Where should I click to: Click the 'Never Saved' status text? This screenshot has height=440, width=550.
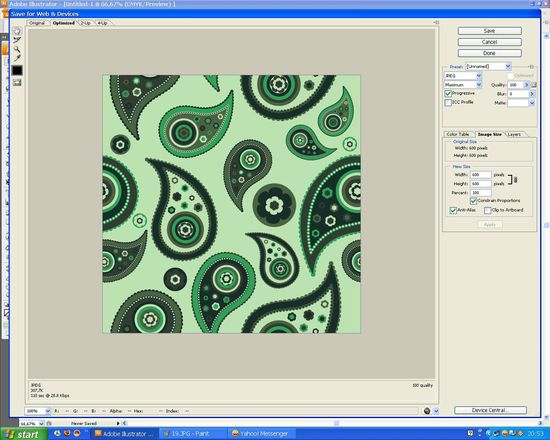(x=83, y=424)
